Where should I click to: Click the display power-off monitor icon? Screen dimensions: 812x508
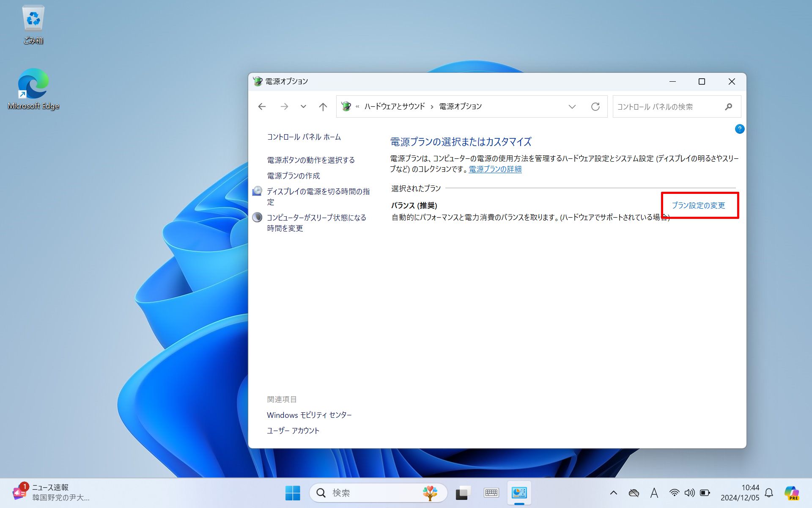point(257,191)
